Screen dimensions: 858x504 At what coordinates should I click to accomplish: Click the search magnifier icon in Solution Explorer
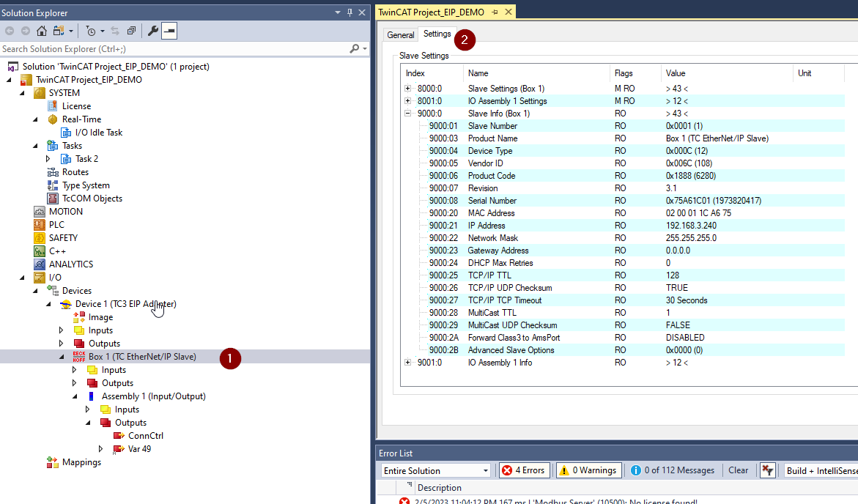pyautogui.click(x=355, y=48)
